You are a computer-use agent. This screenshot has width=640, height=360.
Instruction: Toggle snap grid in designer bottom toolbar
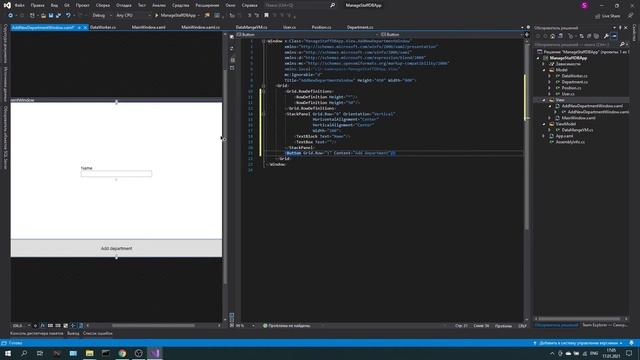(x=50, y=326)
